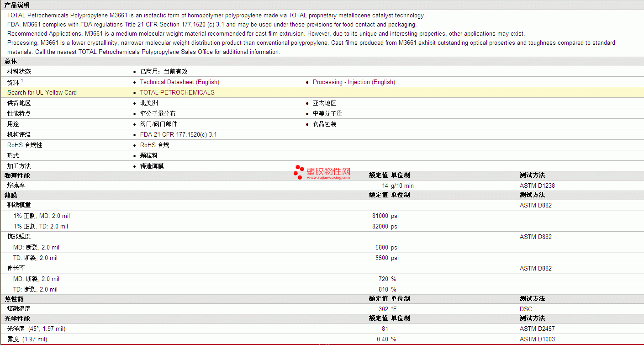Click the '已商用：当前有效' status value
This screenshot has height=345, width=644.
pos(164,72)
